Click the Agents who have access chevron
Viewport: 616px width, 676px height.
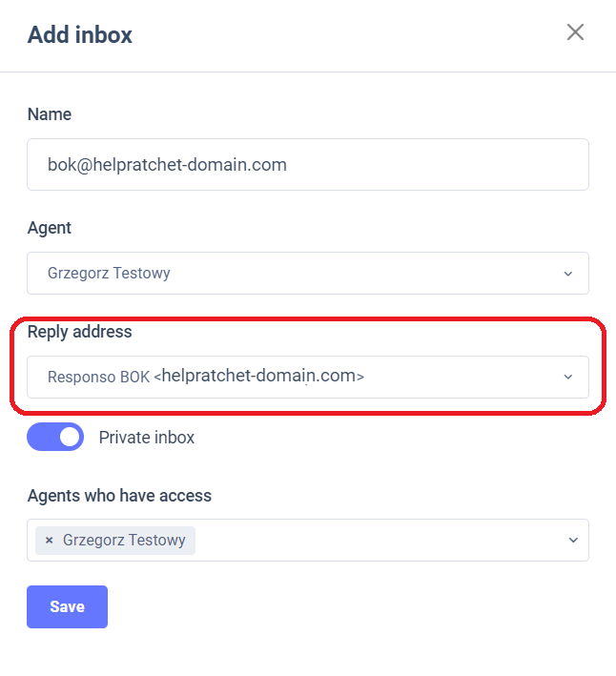(x=573, y=541)
